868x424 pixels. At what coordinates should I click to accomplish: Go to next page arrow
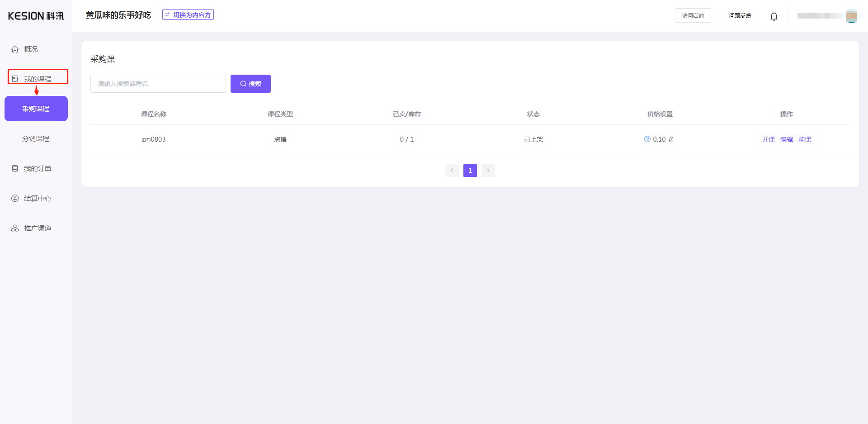(x=488, y=171)
